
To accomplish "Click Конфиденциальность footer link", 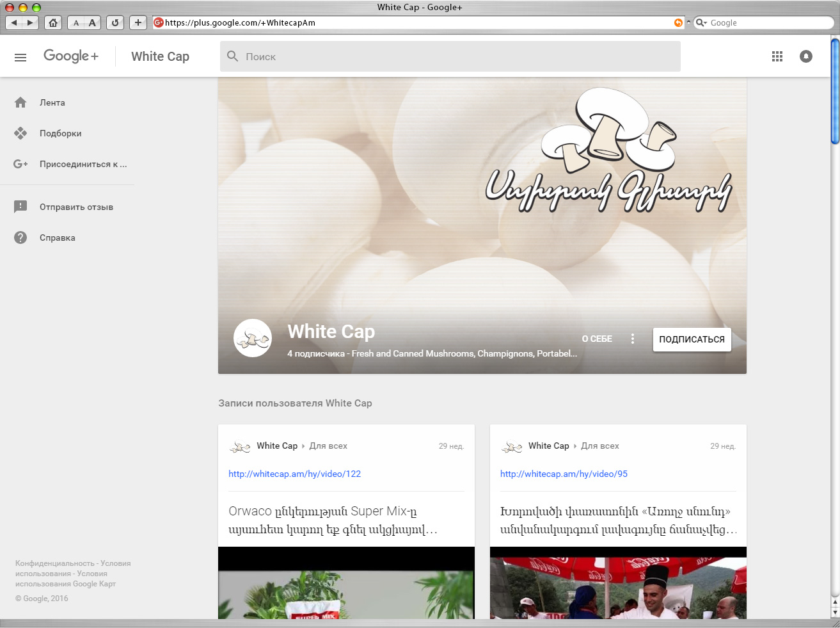I will pyautogui.click(x=55, y=563).
